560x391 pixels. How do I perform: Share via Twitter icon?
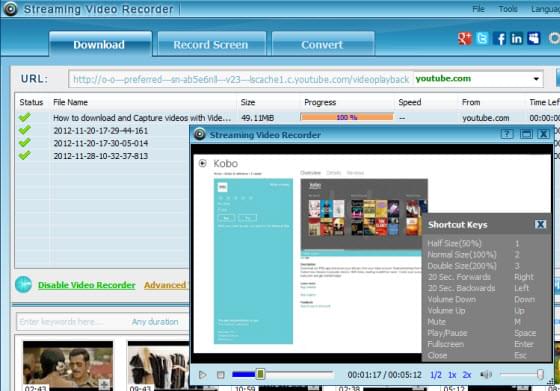pyautogui.click(x=482, y=38)
